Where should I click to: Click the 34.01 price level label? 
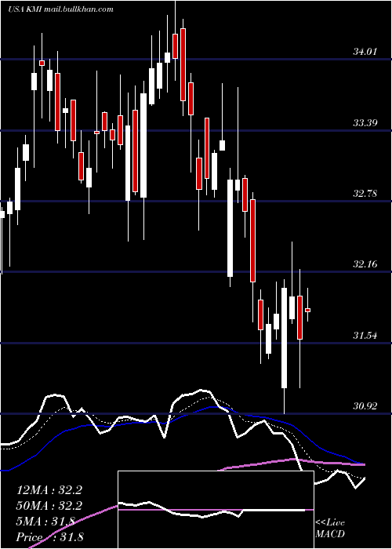[x=365, y=53]
